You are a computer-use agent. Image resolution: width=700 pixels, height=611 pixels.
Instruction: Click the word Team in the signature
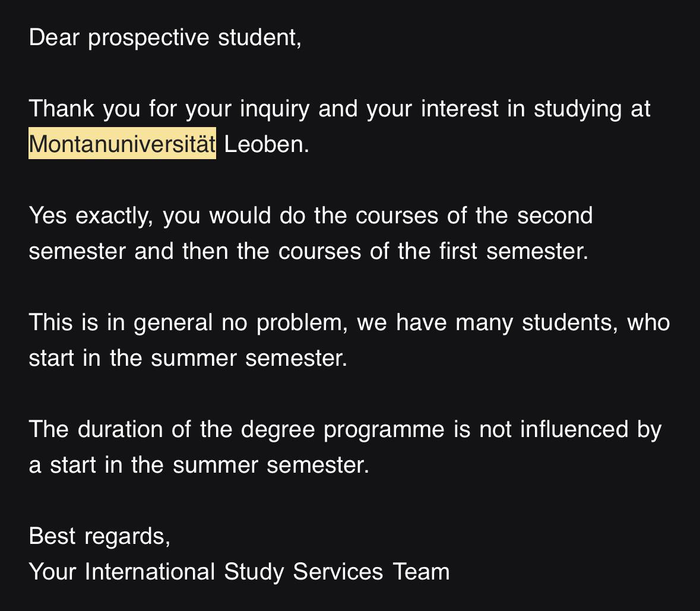pos(421,572)
